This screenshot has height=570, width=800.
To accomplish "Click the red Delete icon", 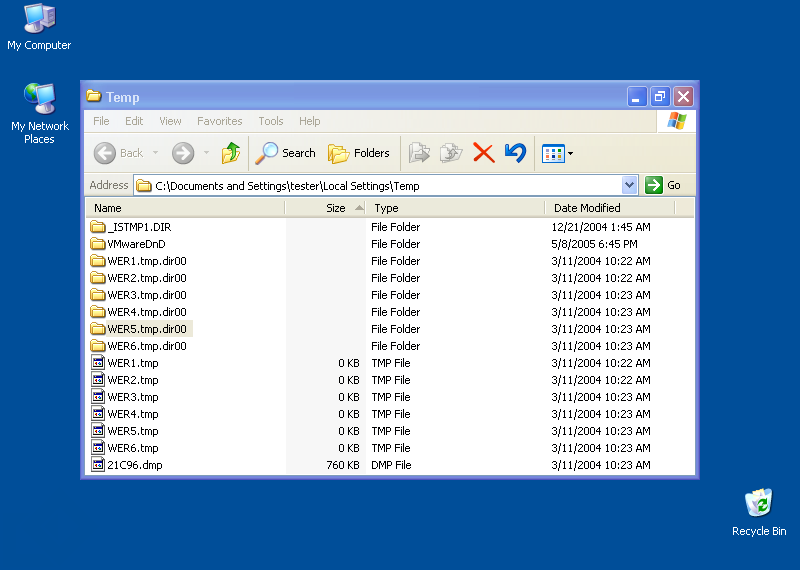I will click(x=483, y=153).
